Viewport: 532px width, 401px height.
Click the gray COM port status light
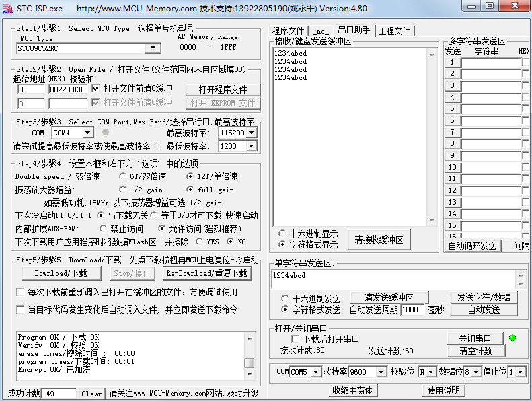click(105, 133)
